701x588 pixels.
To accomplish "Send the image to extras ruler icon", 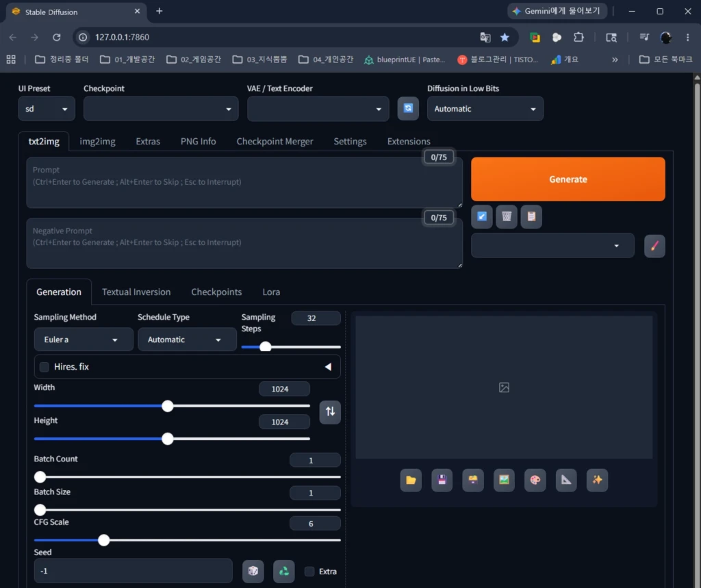I will 566,481.
